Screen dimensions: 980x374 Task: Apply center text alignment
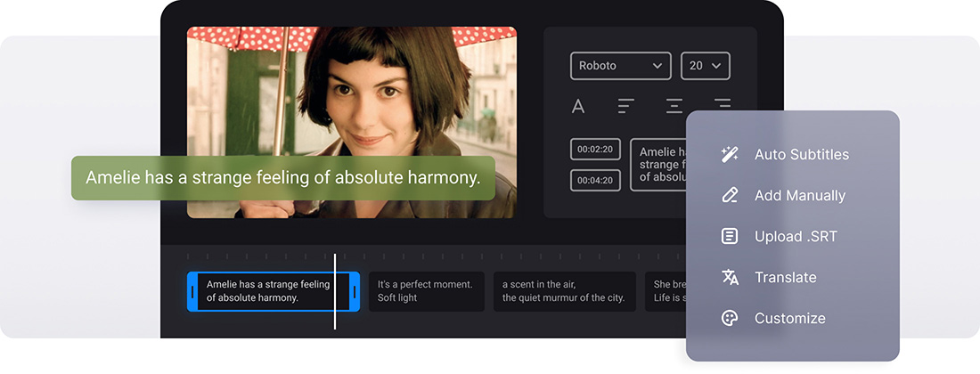coord(674,107)
